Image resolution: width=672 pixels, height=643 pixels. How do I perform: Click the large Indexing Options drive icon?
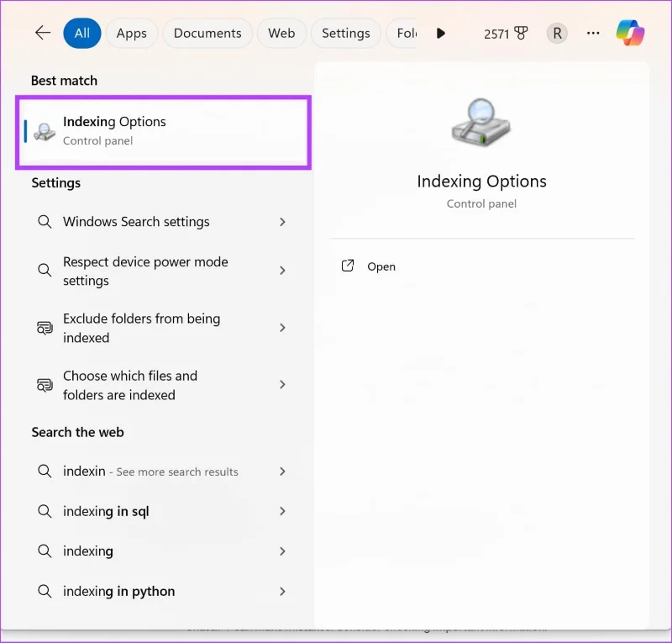(480, 123)
